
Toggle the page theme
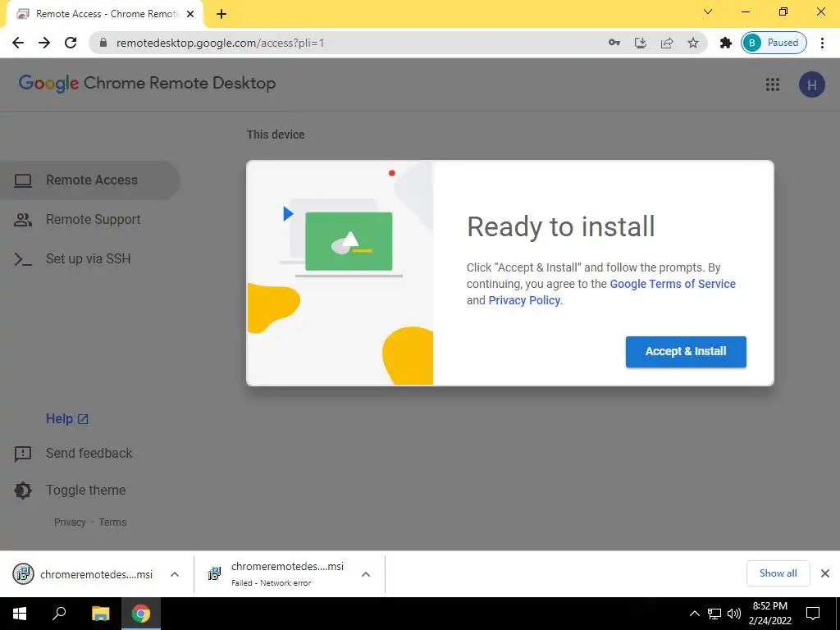[x=71, y=491]
